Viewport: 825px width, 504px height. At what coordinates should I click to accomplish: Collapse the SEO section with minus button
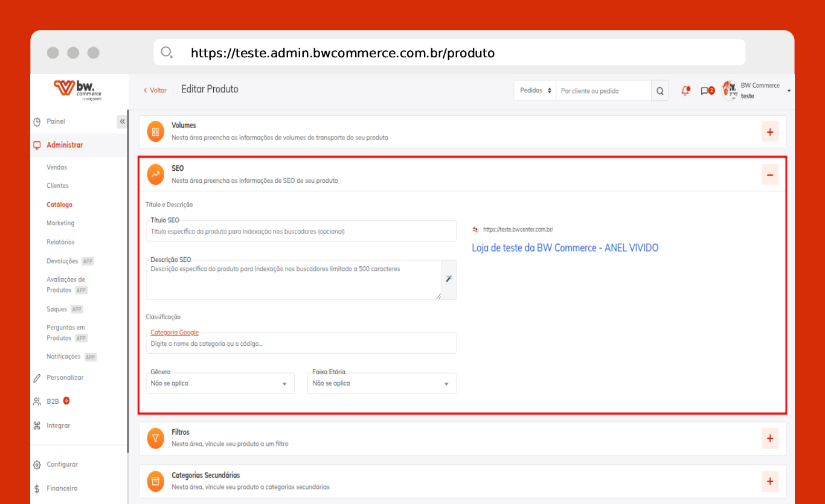click(x=769, y=175)
